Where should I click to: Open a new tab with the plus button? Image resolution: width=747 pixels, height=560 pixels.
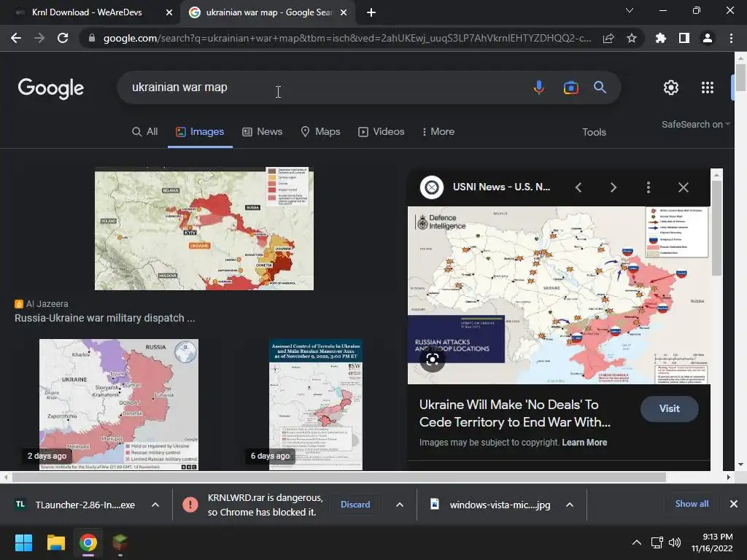pyautogui.click(x=371, y=13)
